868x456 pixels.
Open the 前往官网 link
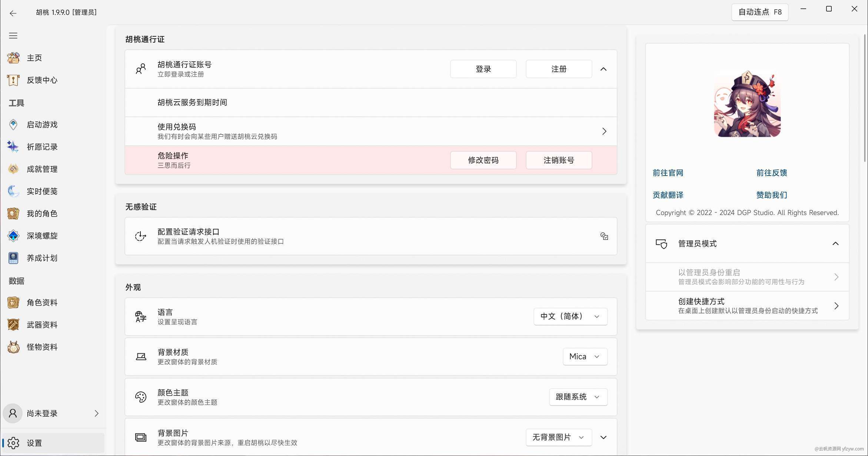click(668, 173)
